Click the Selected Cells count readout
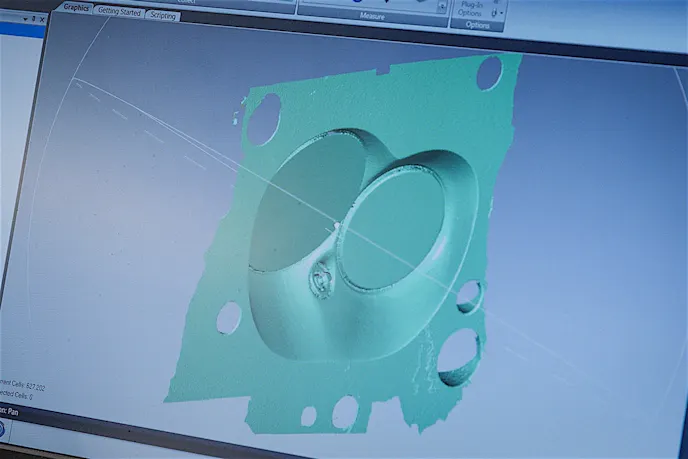This screenshot has height=459, width=688. pyautogui.click(x=18, y=397)
